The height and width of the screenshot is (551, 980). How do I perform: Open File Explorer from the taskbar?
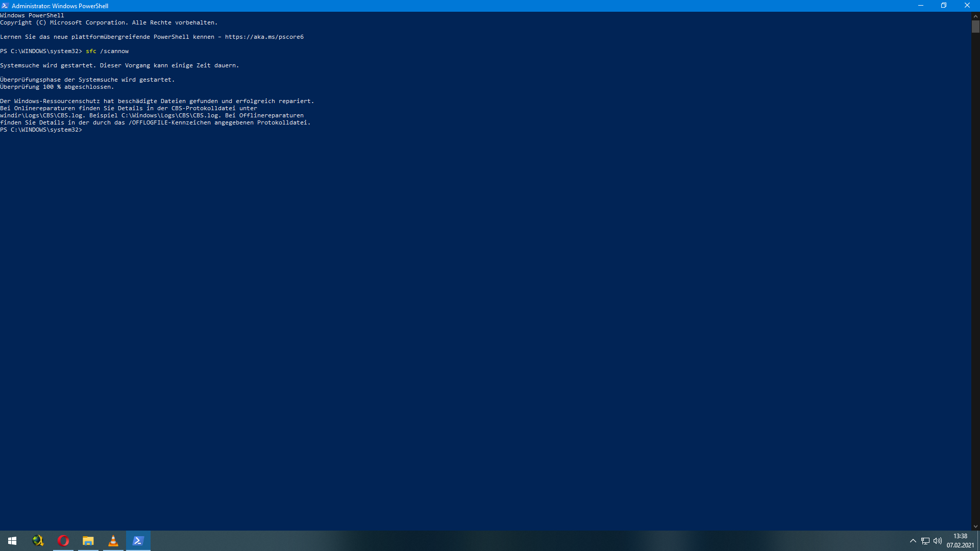point(88,541)
